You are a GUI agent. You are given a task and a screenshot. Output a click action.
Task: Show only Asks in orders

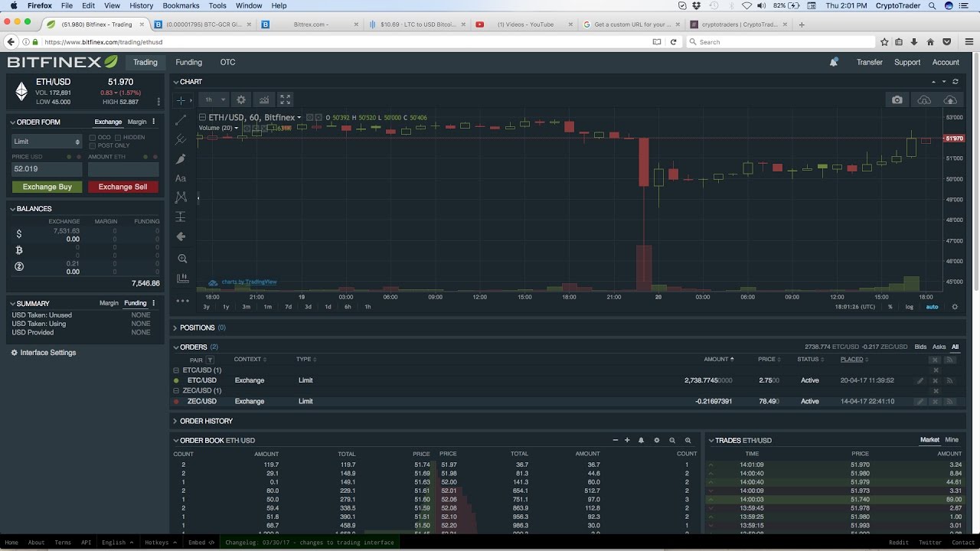tap(939, 347)
